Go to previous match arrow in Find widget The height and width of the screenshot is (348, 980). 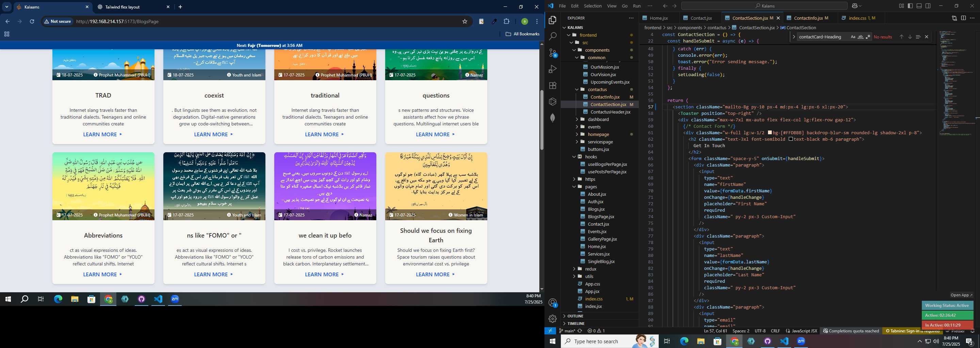[x=901, y=37]
